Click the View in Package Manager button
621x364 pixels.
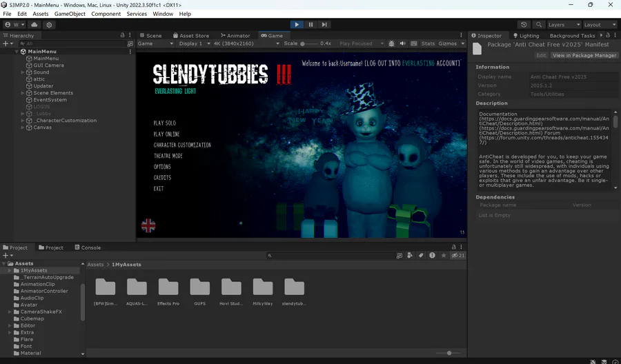point(584,55)
